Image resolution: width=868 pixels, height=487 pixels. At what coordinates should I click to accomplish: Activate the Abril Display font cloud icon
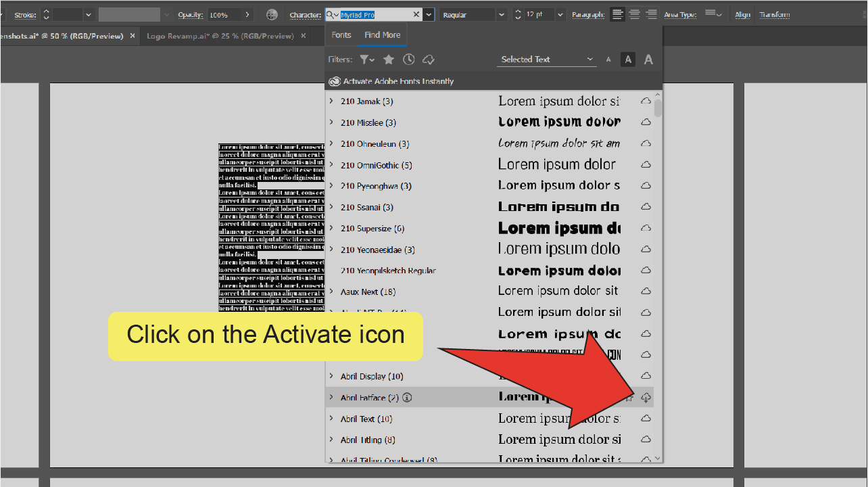point(646,376)
